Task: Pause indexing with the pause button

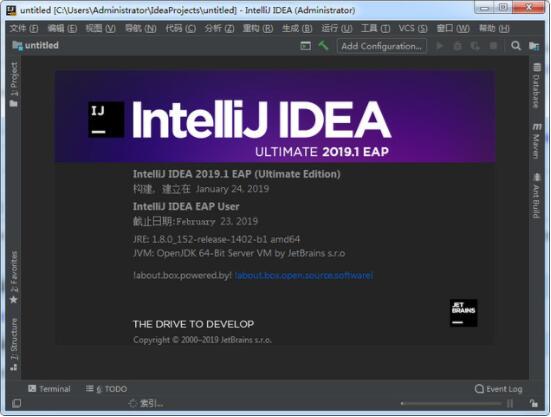Action: [x=510, y=403]
